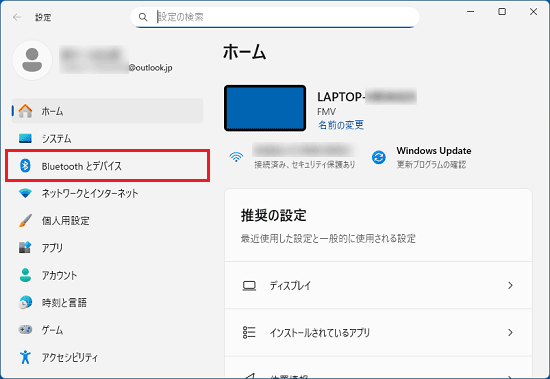Click the Accounts person icon

point(25,275)
